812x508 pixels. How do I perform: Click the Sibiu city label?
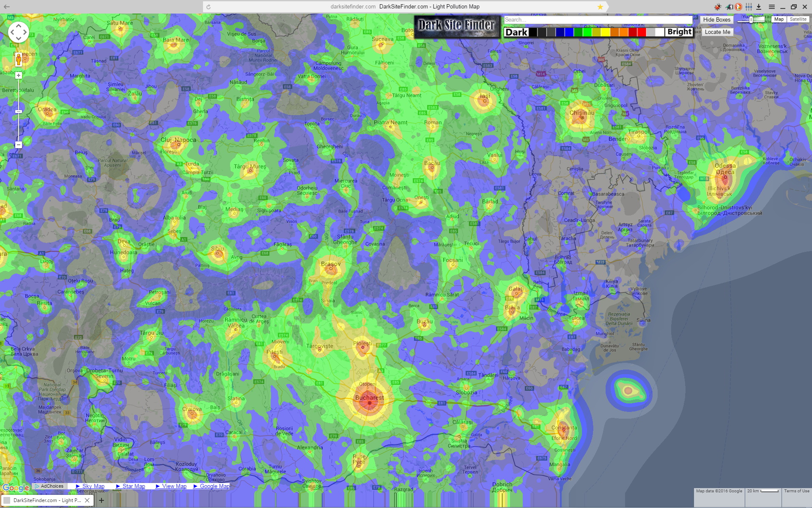point(217,248)
